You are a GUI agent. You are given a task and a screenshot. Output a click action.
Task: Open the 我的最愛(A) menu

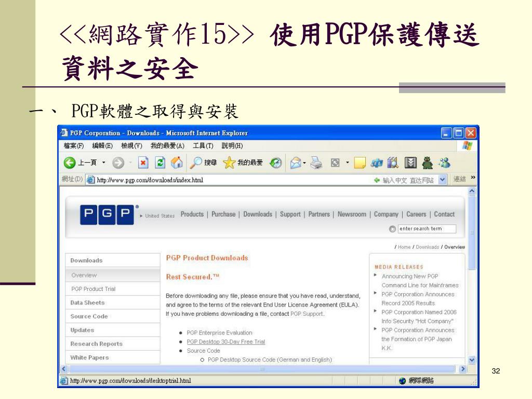pos(168,146)
